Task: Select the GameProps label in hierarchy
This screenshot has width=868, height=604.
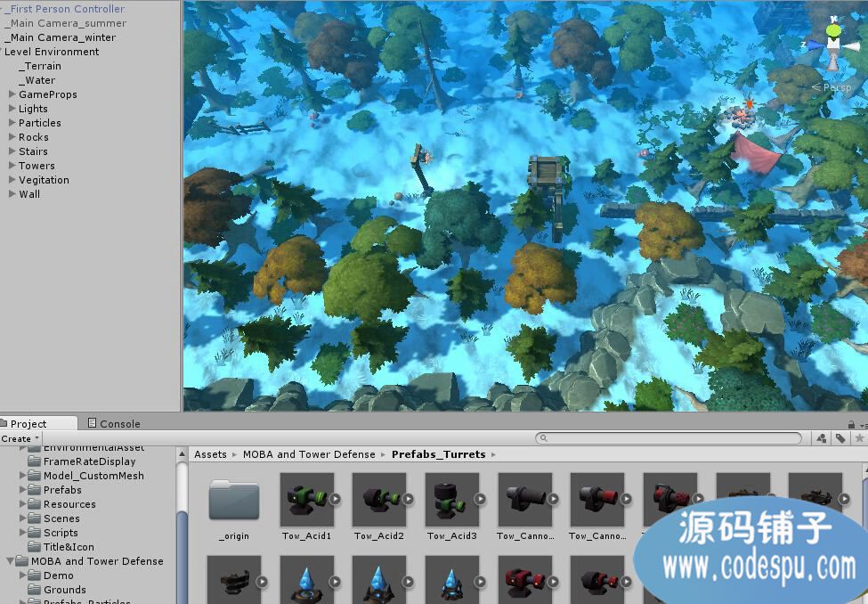Action: point(47,94)
